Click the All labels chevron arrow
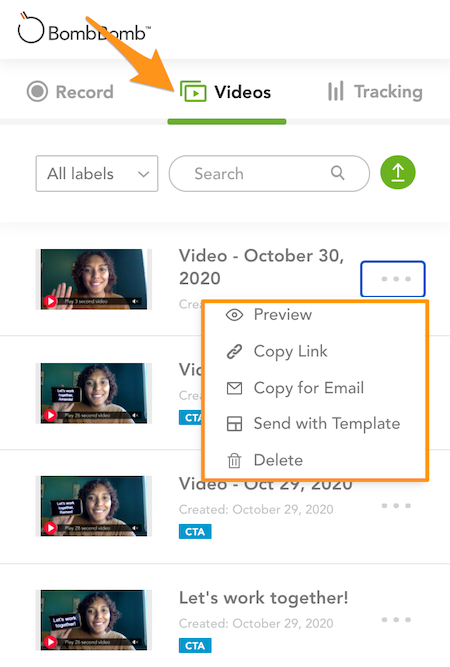 pyautogui.click(x=144, y=174)
